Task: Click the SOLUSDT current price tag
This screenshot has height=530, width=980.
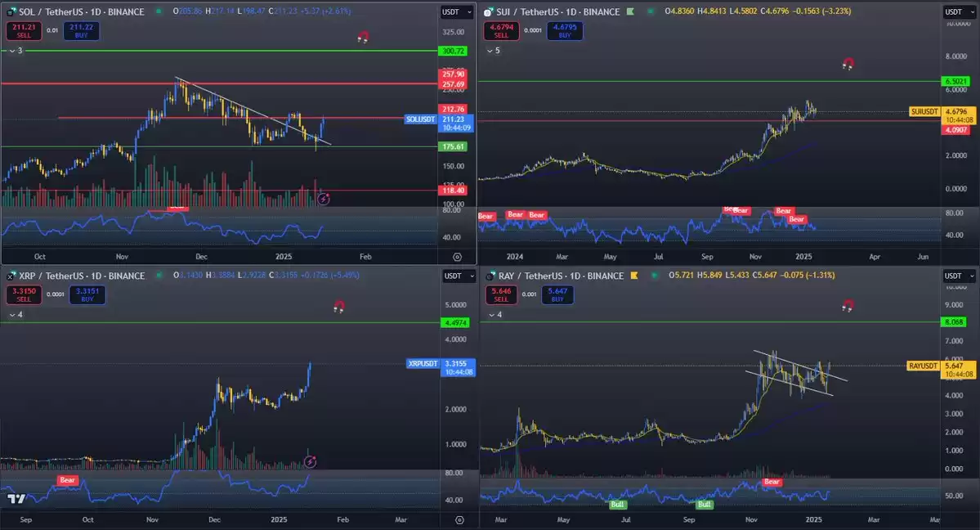Action: (x=421, y=119)
